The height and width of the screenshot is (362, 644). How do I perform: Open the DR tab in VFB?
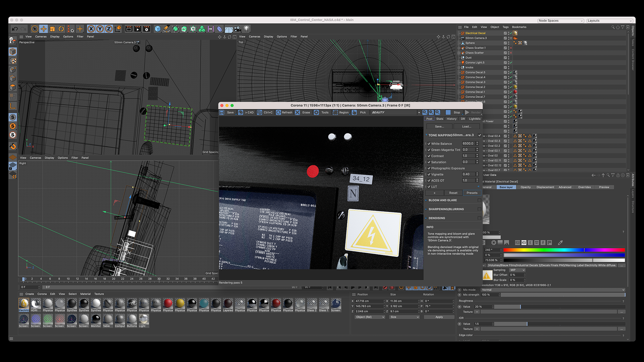(463, 119)
